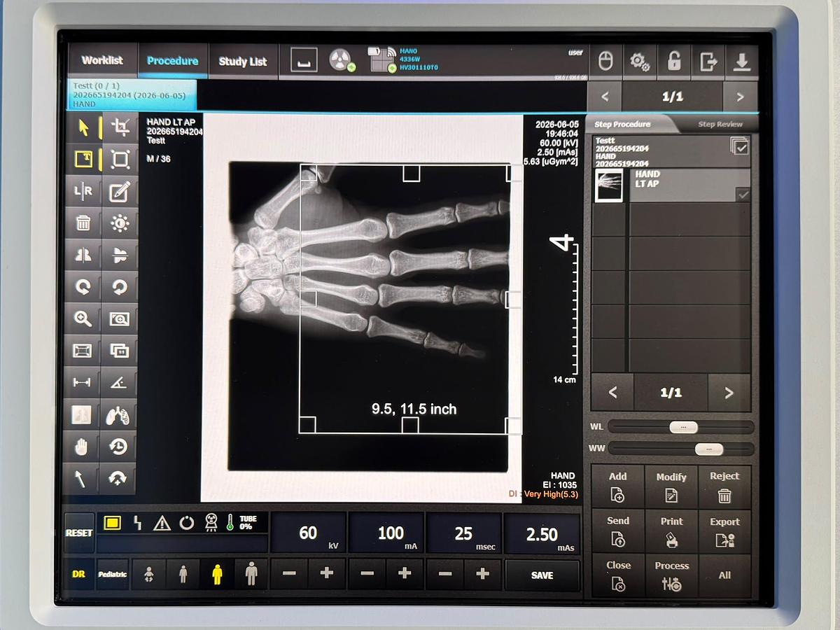This screenshot has height=630, width=840.
Task: Export the image
Action: click(724, 531)
